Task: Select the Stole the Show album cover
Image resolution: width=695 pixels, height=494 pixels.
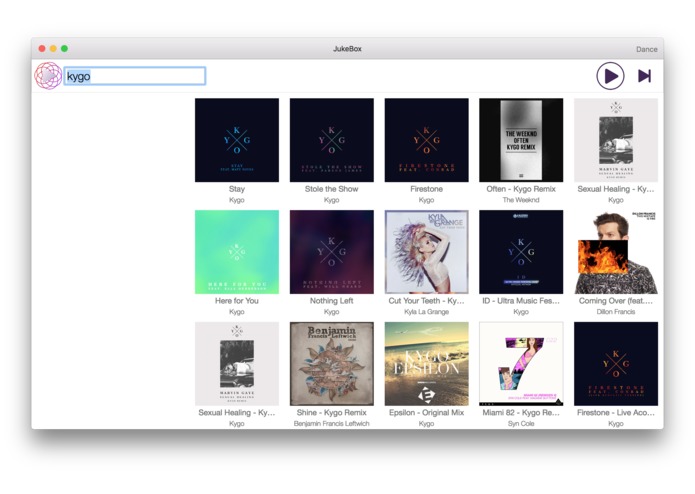Action: point(332,140)
